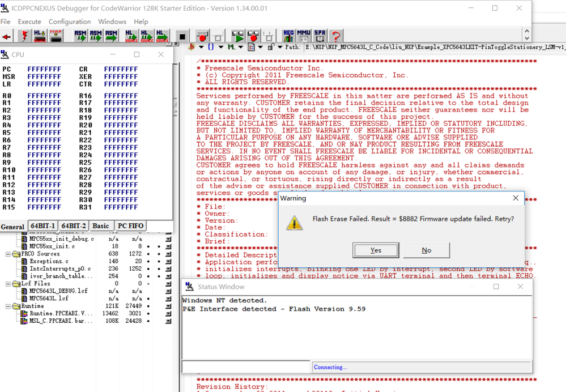Switch to the Basic tab
Image resolution: width=566 pixels, height=392 pixels.
[101, 226]
